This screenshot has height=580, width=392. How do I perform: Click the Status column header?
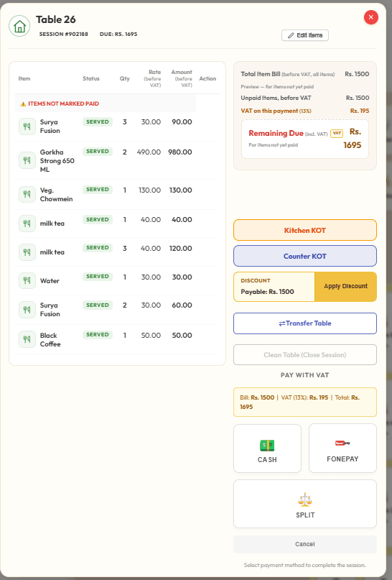tap(91, 78)
